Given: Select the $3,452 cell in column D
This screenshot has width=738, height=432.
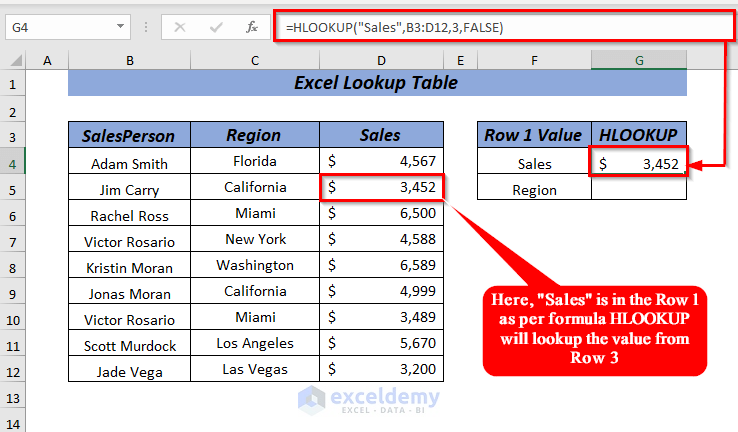Looking at the screenshot, I should click(x=381, y=187).
